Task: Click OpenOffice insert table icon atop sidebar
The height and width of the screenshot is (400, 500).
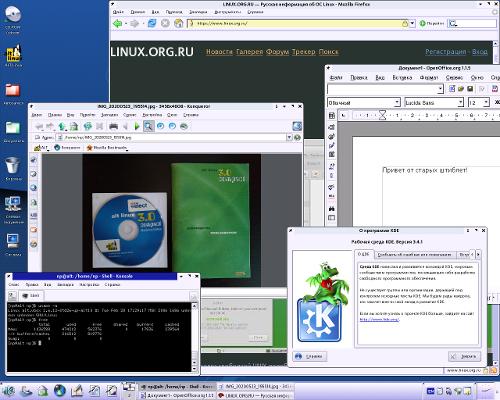Action: coord(332,116)
